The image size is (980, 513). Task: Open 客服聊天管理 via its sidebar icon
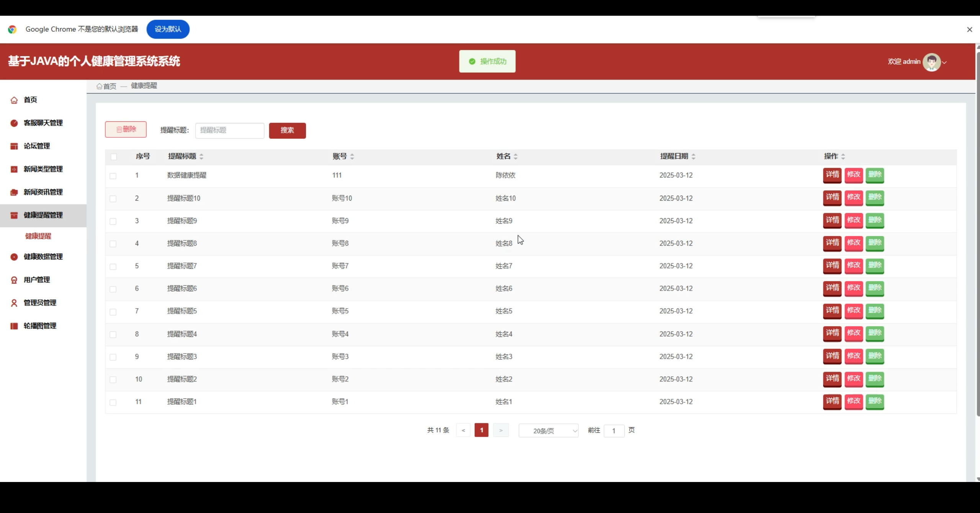point(14,123)
